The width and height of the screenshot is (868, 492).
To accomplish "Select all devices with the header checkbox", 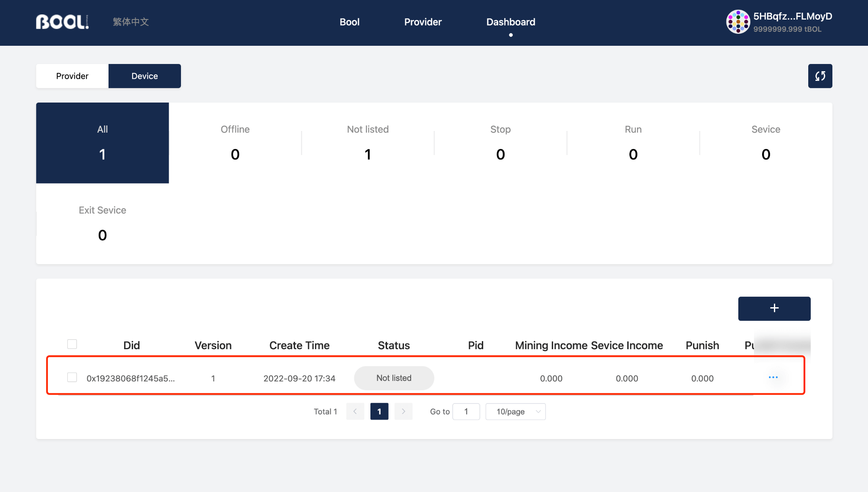I will pos(72,344).
